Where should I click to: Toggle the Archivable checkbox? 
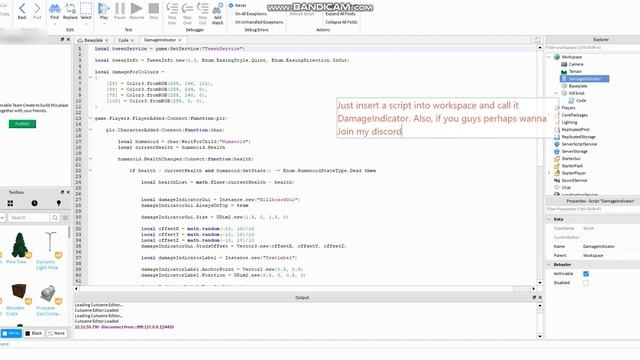coord(586,273)
